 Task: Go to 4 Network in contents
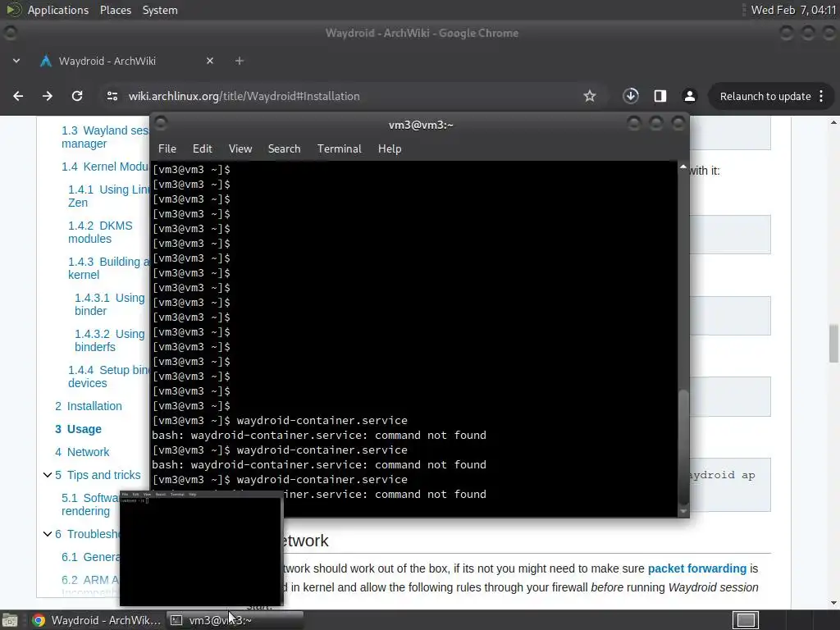[82, 452]
